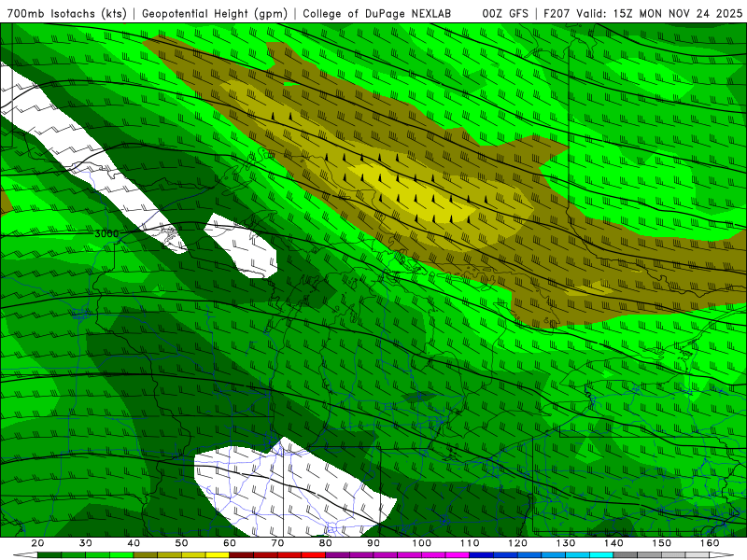Image resolution: width=747 pixels, height=560 pixels.
Task: Click the legend value 100
Action: click(x=422, y=543)
